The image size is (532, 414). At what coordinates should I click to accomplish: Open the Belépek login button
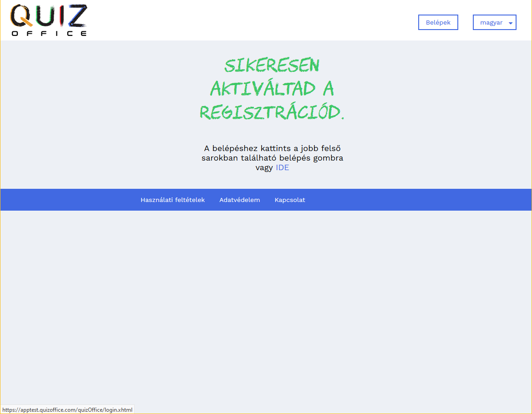click(x=438, y=22)
